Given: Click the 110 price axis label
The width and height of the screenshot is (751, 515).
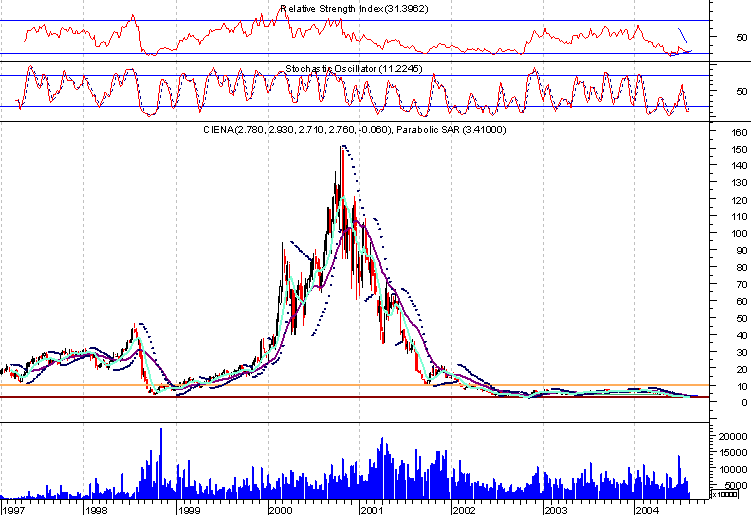Looking at the screenshot, I should (739, 217).
